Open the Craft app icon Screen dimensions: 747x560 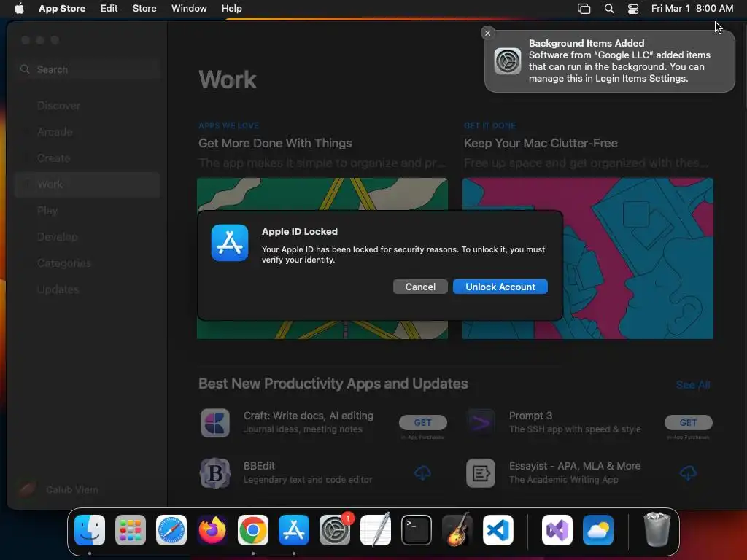[x=215, y=423]
